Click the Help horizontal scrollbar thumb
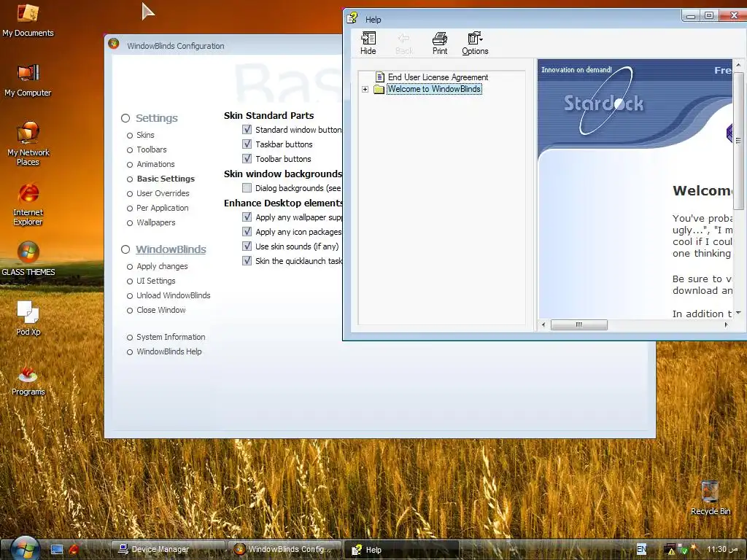Image resolution: width=747 pixels, height=560 pixels. [x=578, y=324]
